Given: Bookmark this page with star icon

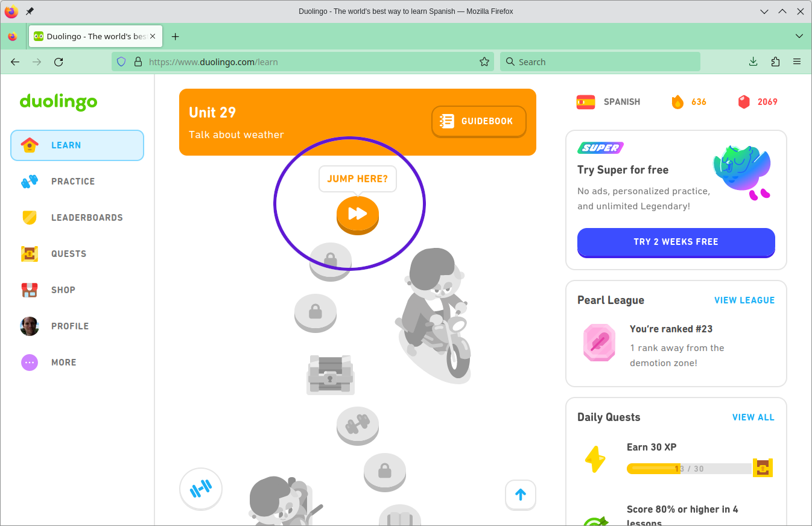Looking at the screenshot, I should click(x=484, y=62).
